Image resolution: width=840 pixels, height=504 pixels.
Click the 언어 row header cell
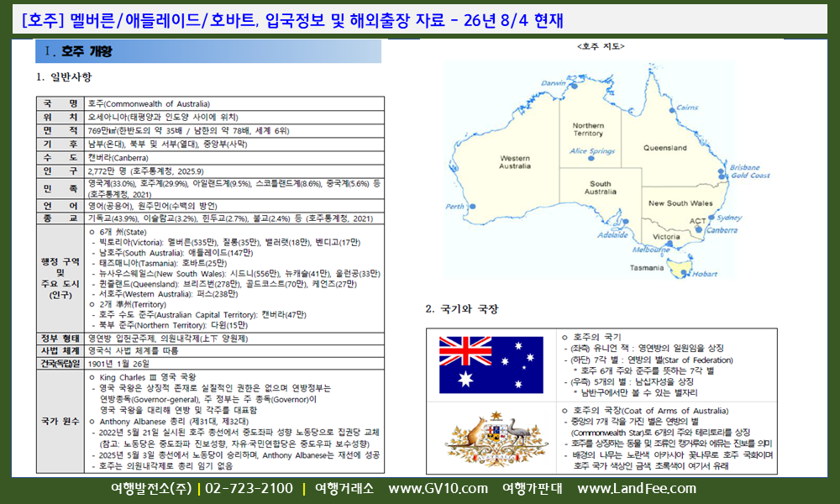[60, 206]
